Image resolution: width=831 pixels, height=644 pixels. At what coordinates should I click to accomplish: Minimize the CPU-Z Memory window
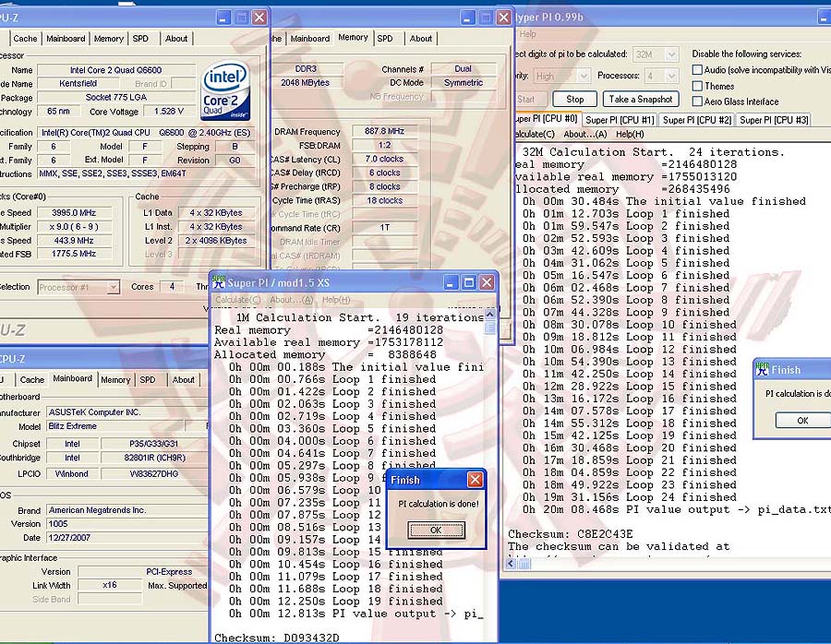click(467, 18)
